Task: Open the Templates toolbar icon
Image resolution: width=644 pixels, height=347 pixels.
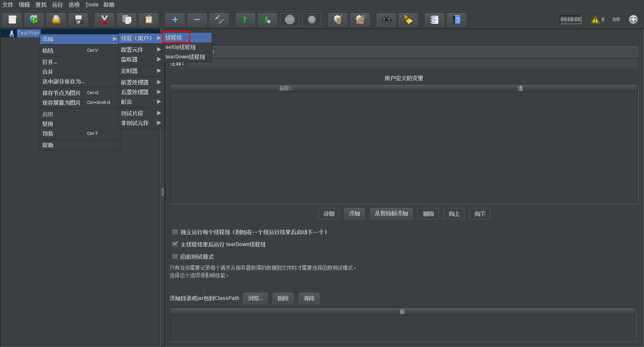Action: pyautogui.click(x=34, y=20)
